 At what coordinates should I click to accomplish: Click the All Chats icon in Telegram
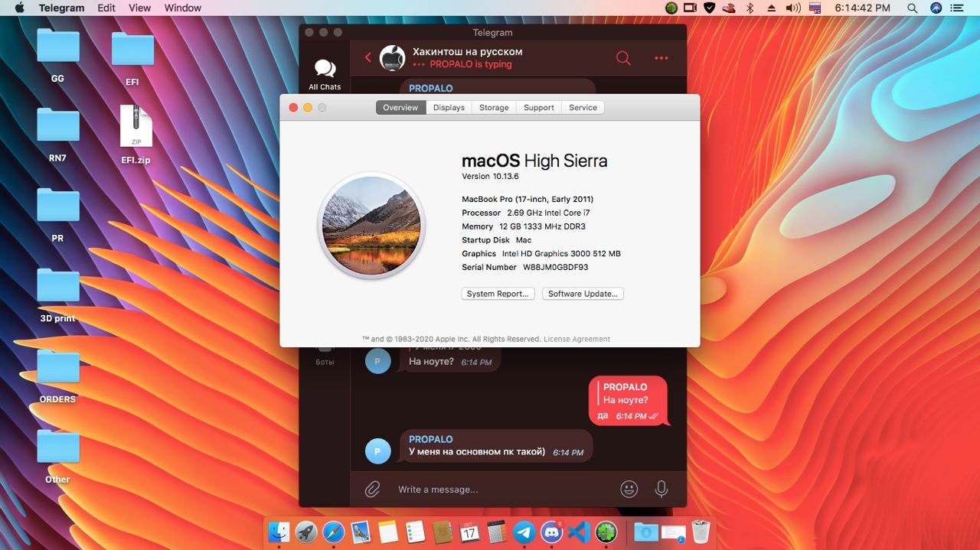pos(325,74)
